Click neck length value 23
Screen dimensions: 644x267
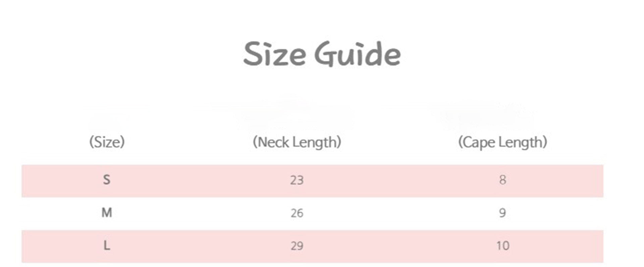(297, 180)
